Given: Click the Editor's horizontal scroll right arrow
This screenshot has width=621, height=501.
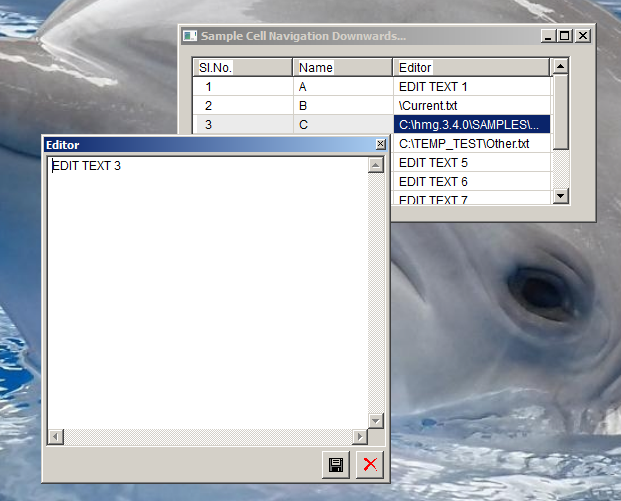Looking at the screenshot, I should click(360, 437).
